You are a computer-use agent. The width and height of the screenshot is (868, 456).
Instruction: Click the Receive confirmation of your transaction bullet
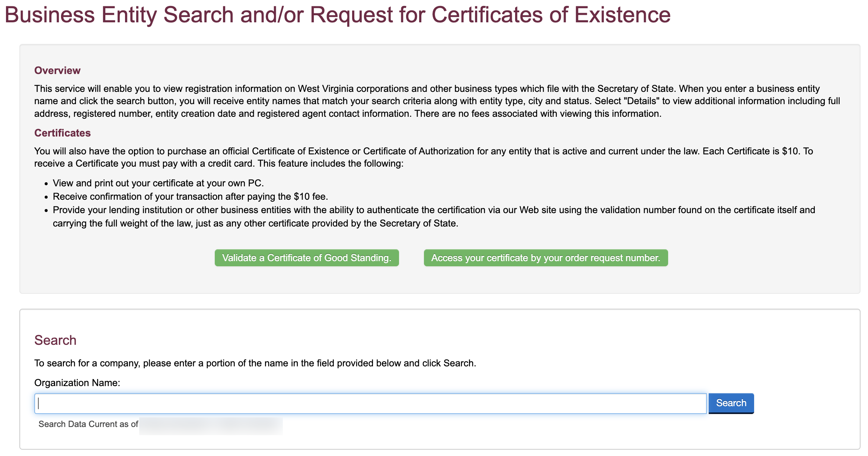(x=190, y=196)
